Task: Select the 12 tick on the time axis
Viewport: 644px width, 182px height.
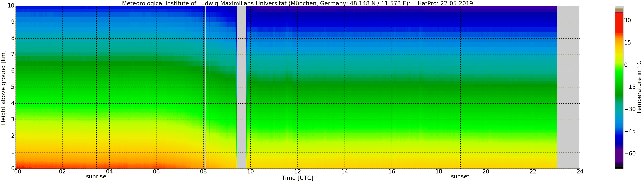Action: (297, 172)
